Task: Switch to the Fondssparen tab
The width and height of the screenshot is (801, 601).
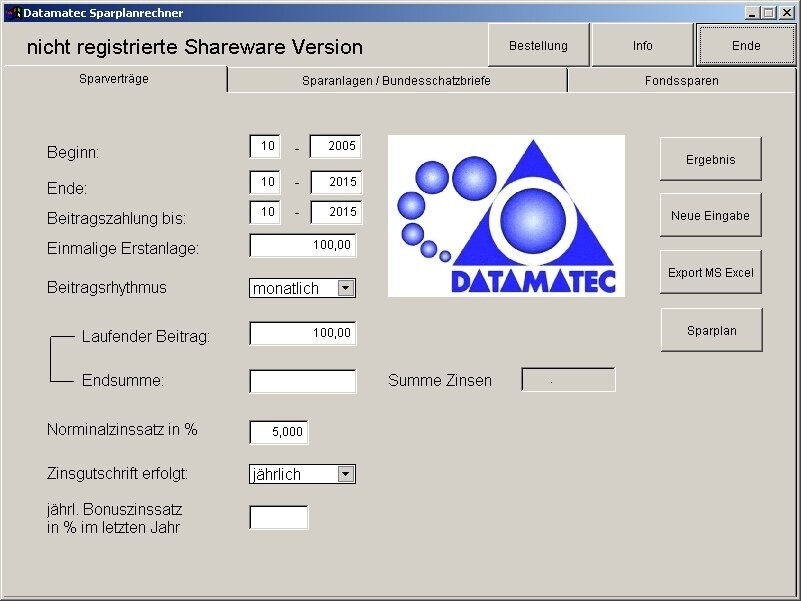Action: click(x=681, y=81)
